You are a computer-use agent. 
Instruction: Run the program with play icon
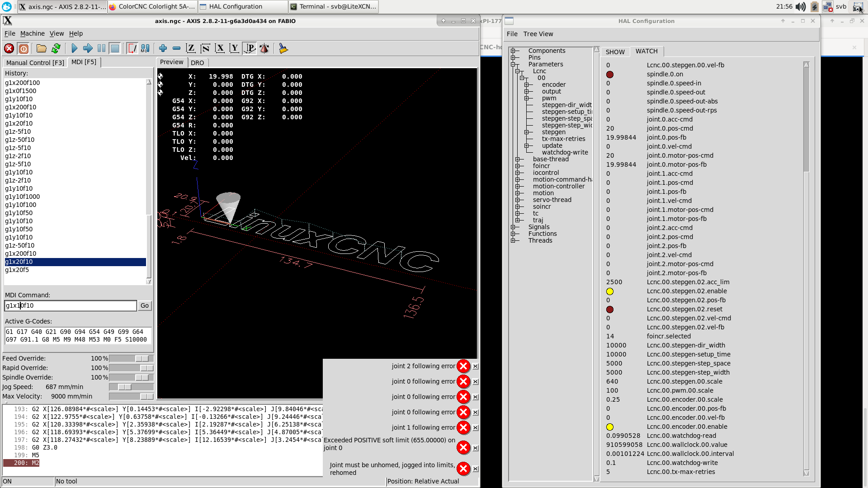(75, 48)
